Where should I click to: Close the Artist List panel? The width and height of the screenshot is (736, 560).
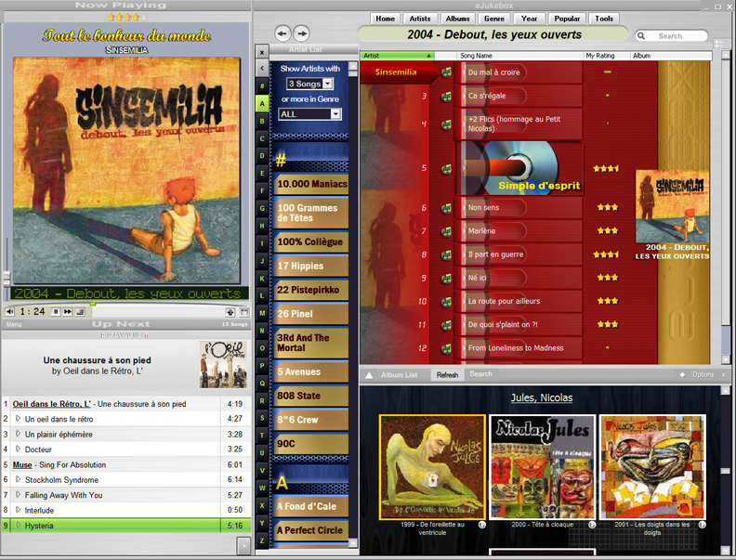pos(262,52)
